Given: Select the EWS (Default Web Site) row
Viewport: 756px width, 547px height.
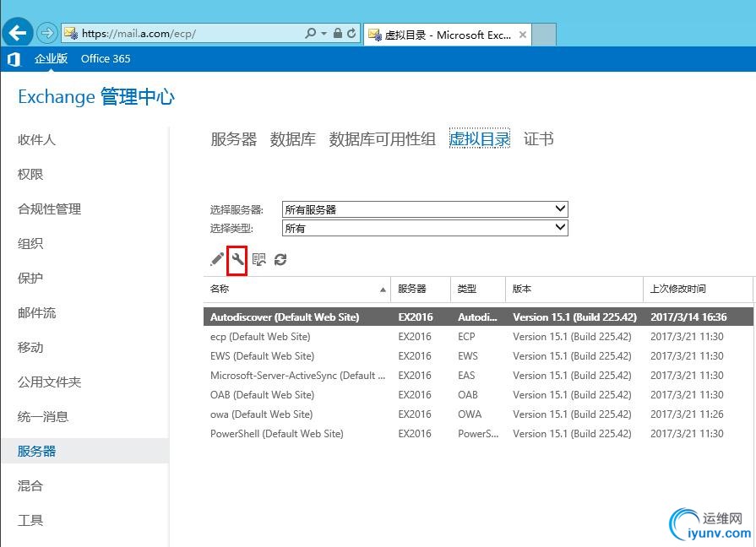Looking at the screenshot, I should (x=478, y=356).
